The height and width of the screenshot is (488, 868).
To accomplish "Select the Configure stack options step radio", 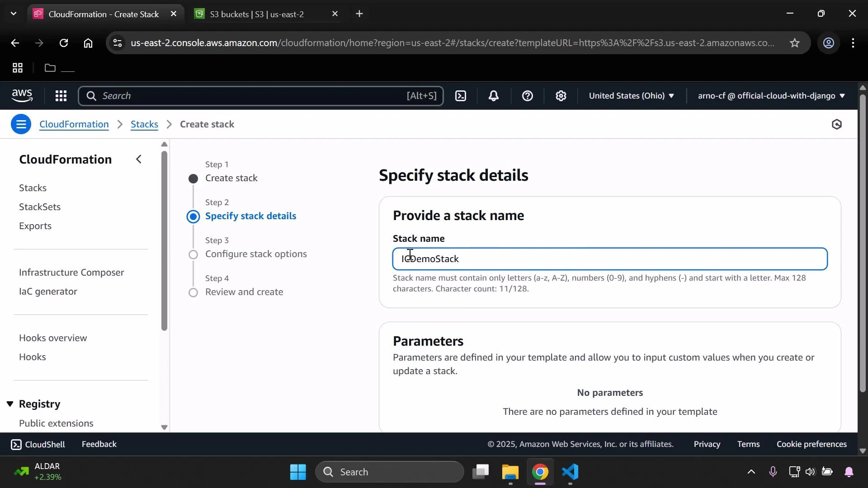I will click(193, 254).
